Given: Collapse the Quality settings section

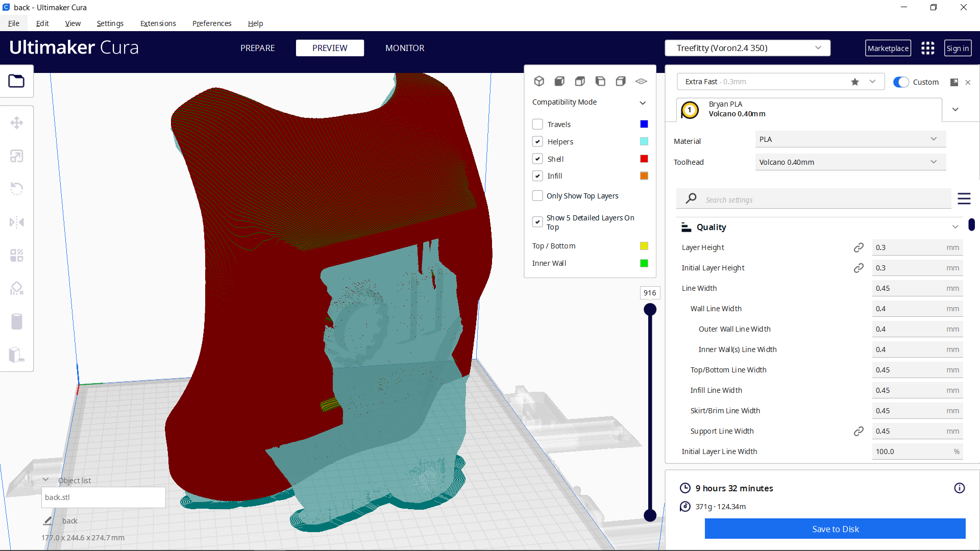Looking at the screenshot, I should (x=955, y=227).
